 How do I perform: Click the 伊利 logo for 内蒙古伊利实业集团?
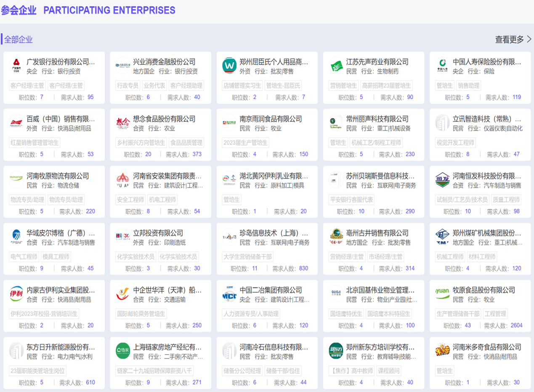16,294
